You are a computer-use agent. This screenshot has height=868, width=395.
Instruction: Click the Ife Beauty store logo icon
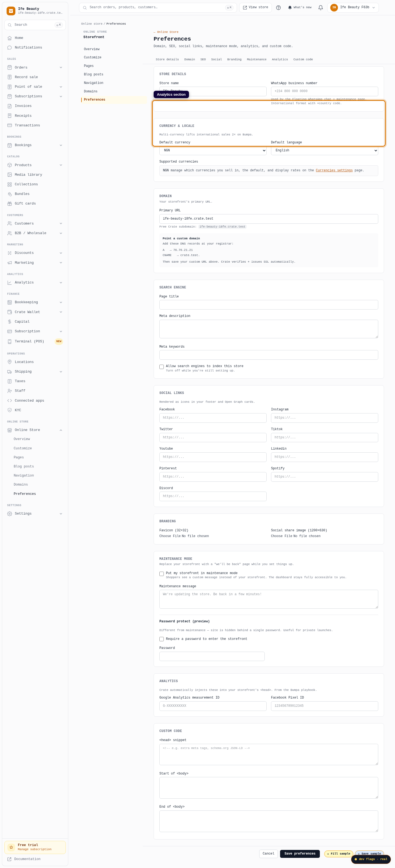(11, 11)
